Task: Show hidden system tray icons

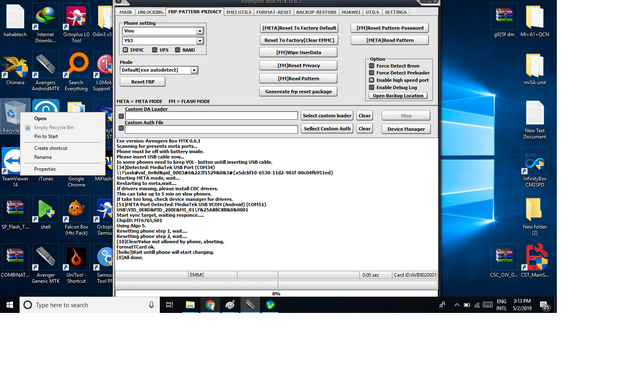Action: pyautogui.click(x=456, y=305)
